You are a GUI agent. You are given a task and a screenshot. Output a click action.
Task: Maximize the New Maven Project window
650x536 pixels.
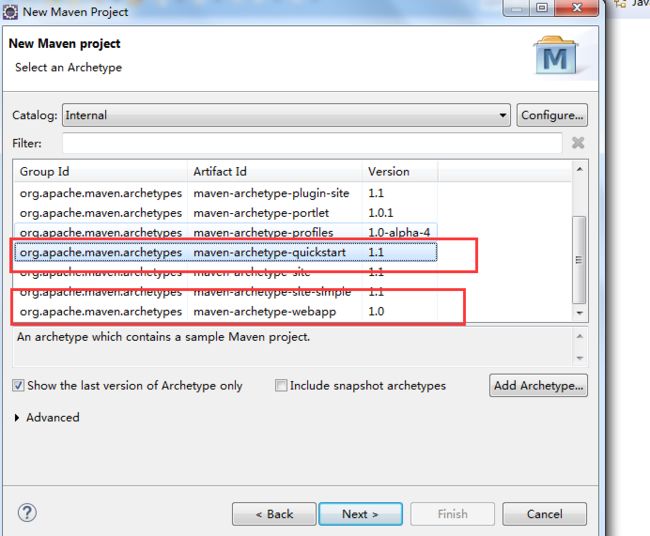pyautogui.click(x=541, y=7)
